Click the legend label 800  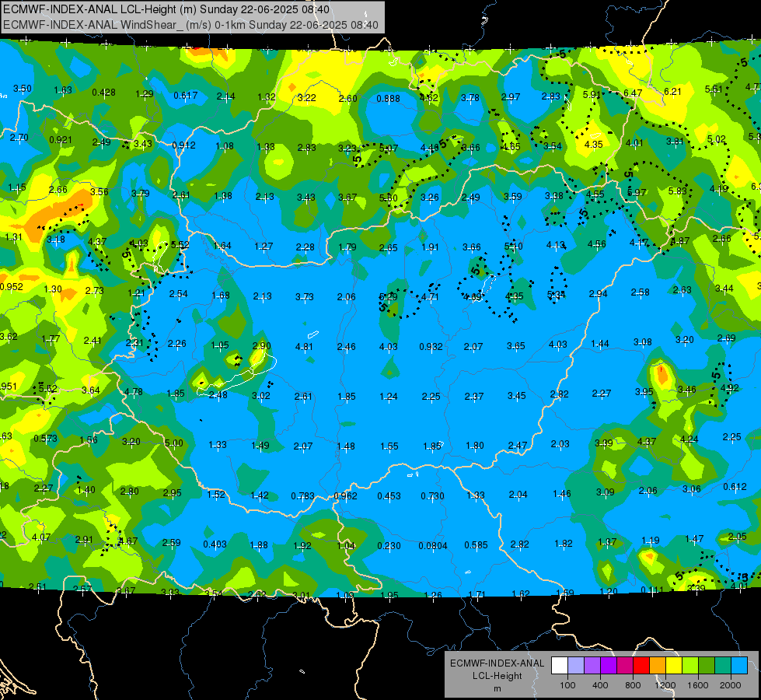pyautogui.click(x=633, y=685)
